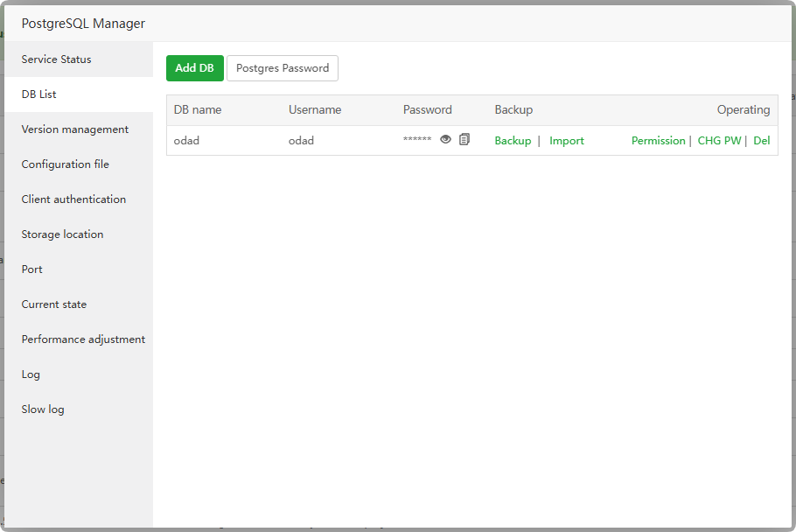
Task: Open the Service Status section
Action: [79, 59]
